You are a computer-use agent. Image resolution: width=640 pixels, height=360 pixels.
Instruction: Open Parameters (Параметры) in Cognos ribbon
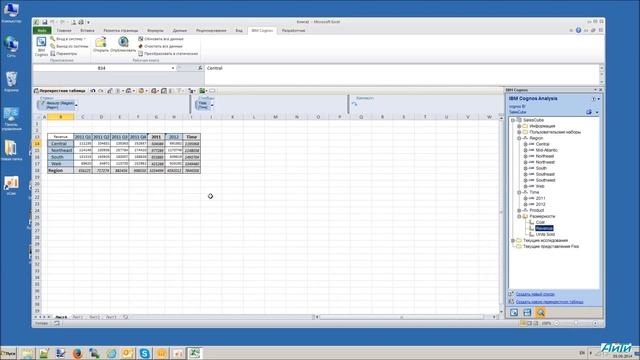point(63,53)
